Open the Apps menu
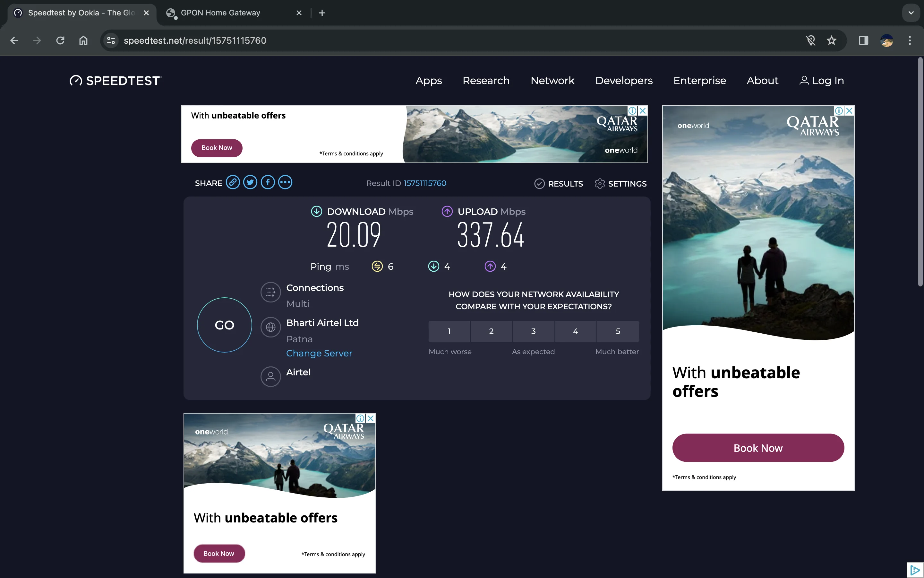The image size is (924, 578). tap(428, 81)
